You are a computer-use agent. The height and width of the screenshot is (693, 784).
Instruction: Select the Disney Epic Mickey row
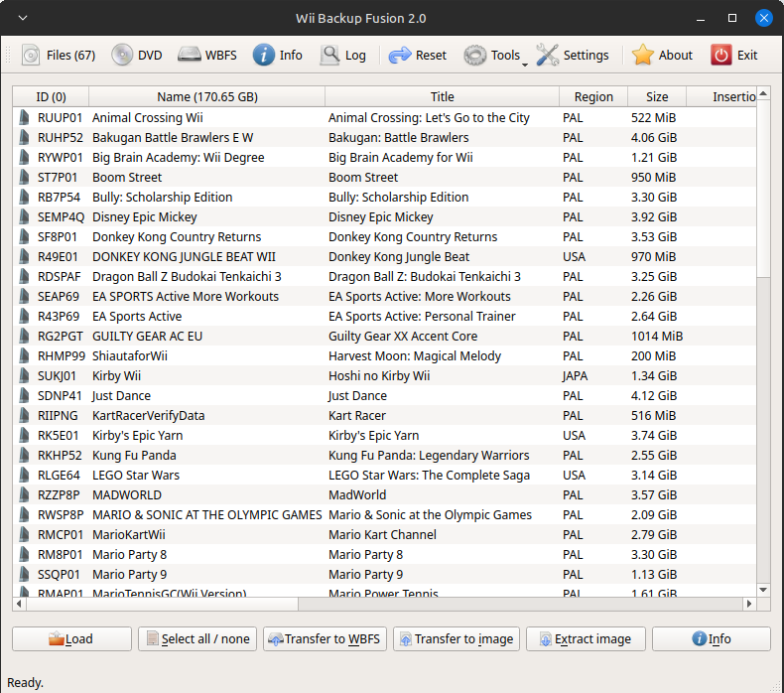point(145,216)
